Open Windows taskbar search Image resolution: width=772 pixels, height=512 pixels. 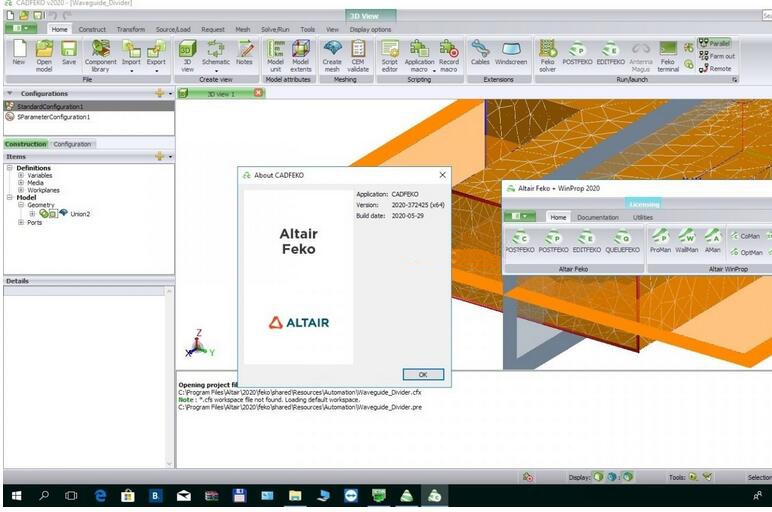coord(44,496)
